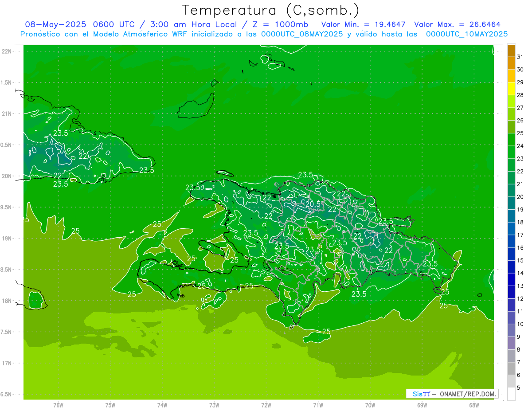The width and height of the screenshot is (532, 411).
Task: Click the "0000UTC_10MAY2025" valid-until timestamp
Action: (467, 34)
